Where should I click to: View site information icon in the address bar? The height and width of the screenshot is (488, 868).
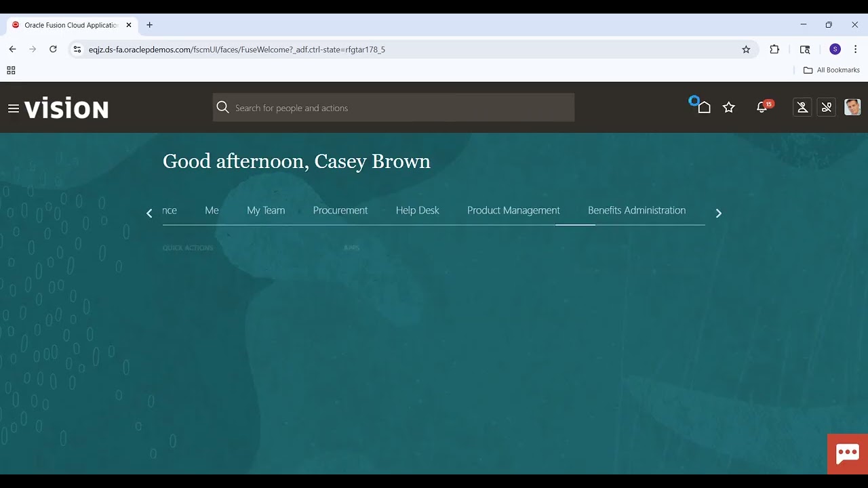[77, 49]
